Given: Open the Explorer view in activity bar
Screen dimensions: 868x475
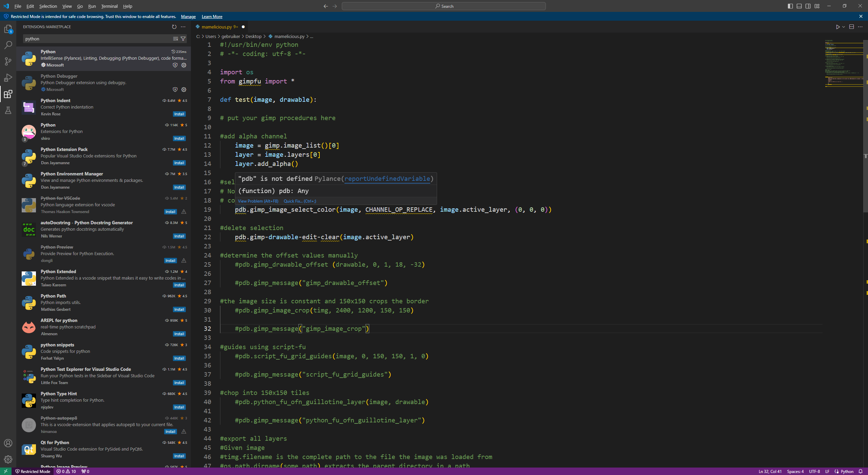Looking at the screenshot, I should (8, 29).
